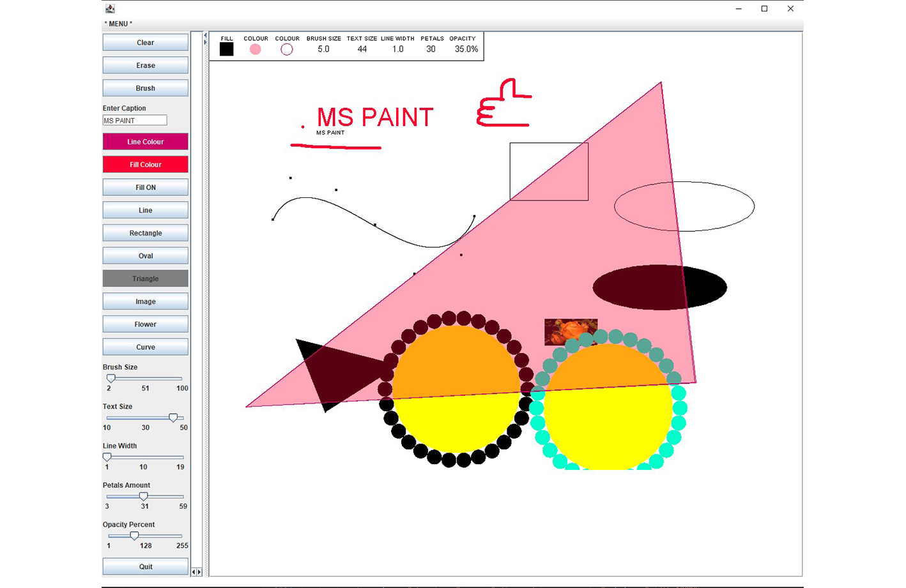This screenshot has width=906, height=588.
Task: Select the Erase tool
Action: pos(145,65)
